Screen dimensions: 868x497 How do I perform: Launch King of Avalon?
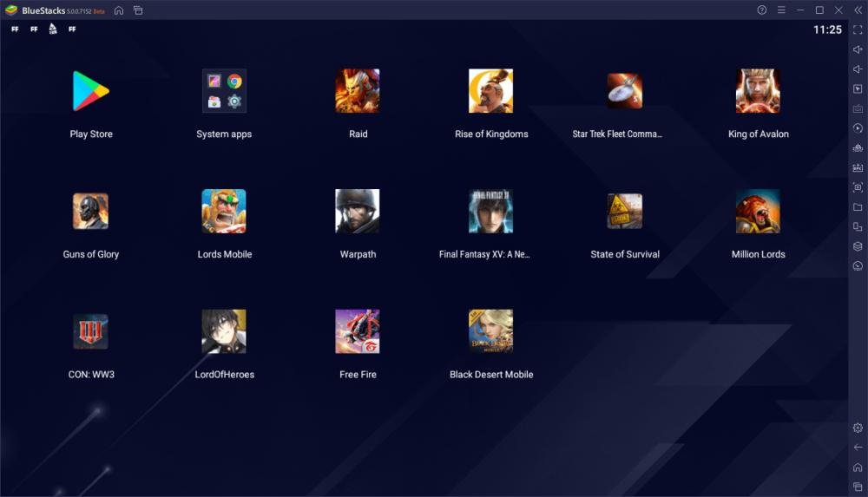point(758,91)
